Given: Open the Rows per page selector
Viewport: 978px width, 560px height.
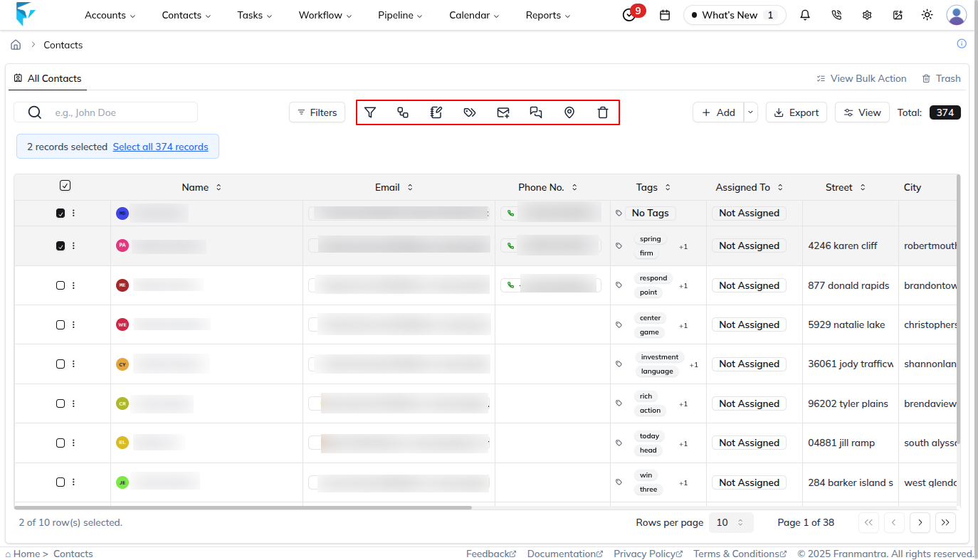Looking at the screenshot, I should click(x=731, y=522).
